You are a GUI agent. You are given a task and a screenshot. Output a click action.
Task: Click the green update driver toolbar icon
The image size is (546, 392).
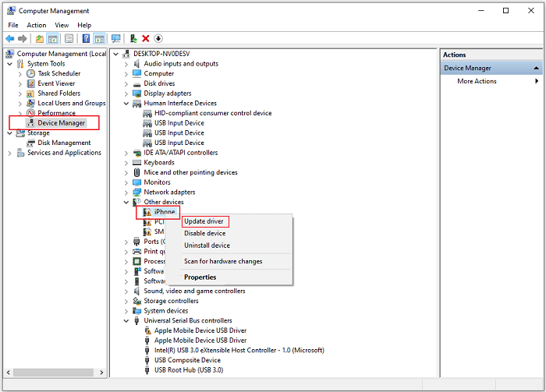point(134,38)
